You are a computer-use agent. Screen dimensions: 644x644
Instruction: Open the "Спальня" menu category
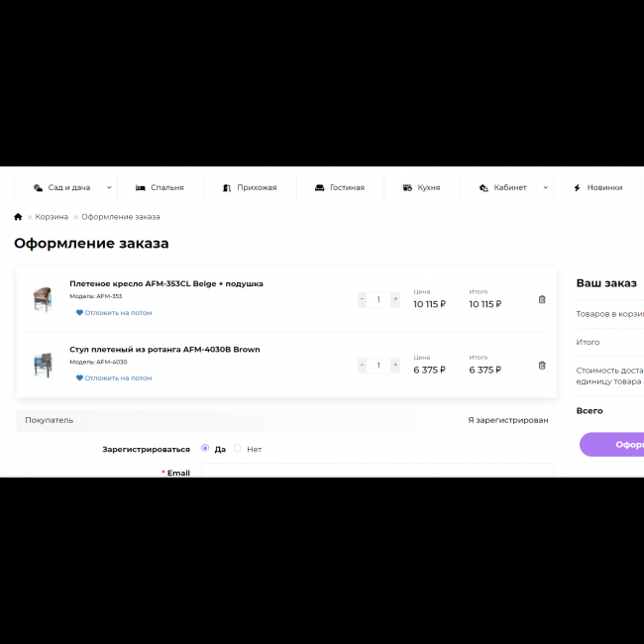[160, 187]
